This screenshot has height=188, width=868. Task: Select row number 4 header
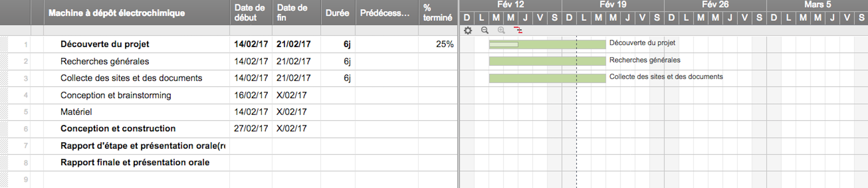26,95
